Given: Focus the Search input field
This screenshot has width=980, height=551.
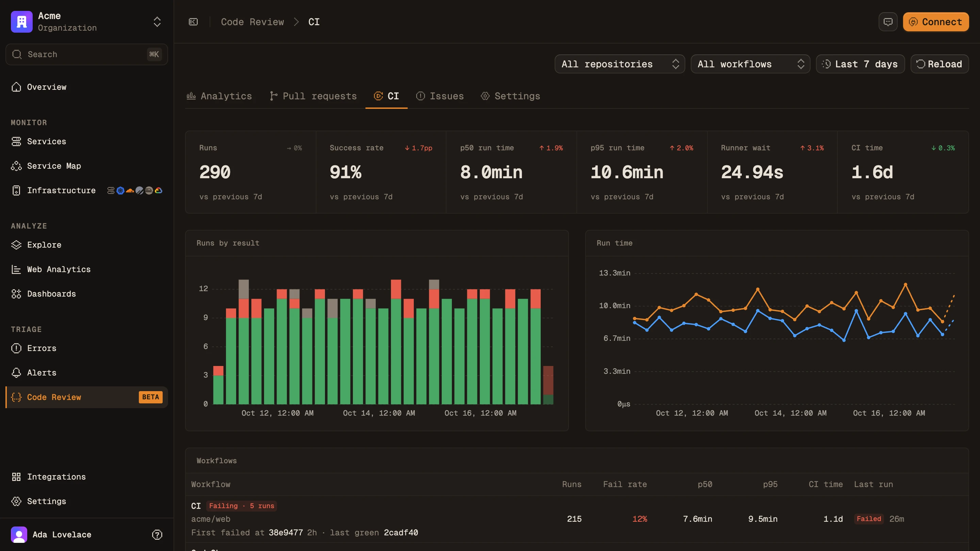Looking at the screenshot, I should (x=87, y=54).
